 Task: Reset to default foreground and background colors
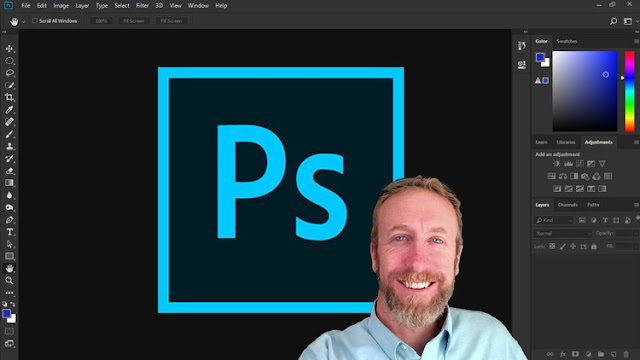pyautogui.click(x=4, y=304)
